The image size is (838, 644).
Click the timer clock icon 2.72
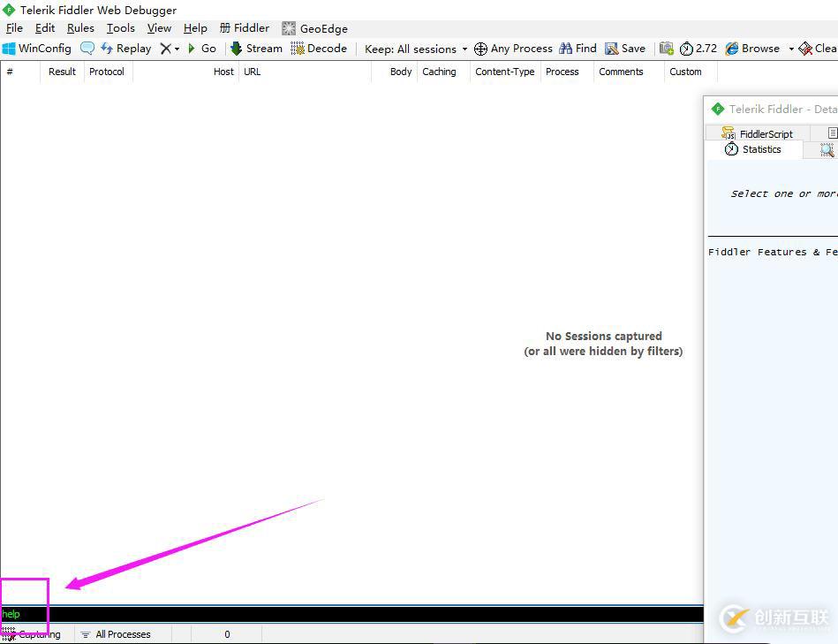click(x=698, y=49)
